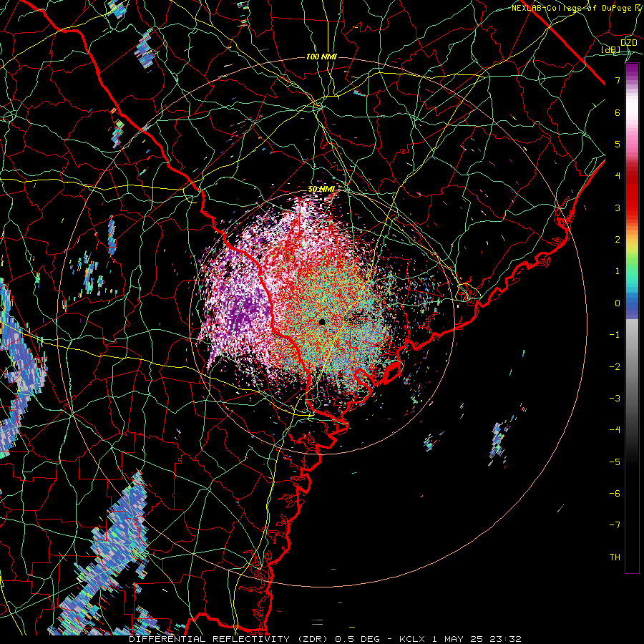Image resolution: width=644 pixels, height=644 pixels.
Task: Click the ZDR color scale bar
Action: click(x=632, y=318)
